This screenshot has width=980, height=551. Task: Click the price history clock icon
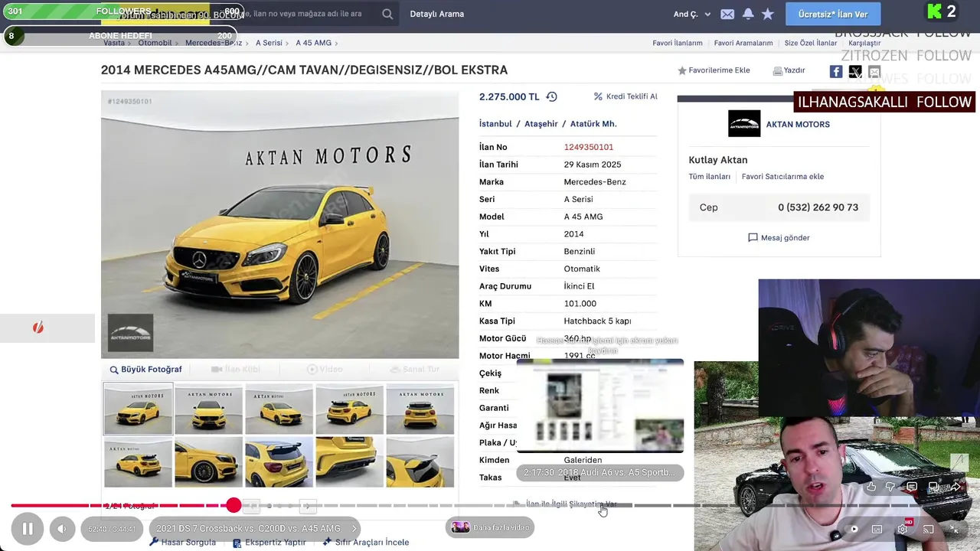pyautogui.click(x=551, y=96)
